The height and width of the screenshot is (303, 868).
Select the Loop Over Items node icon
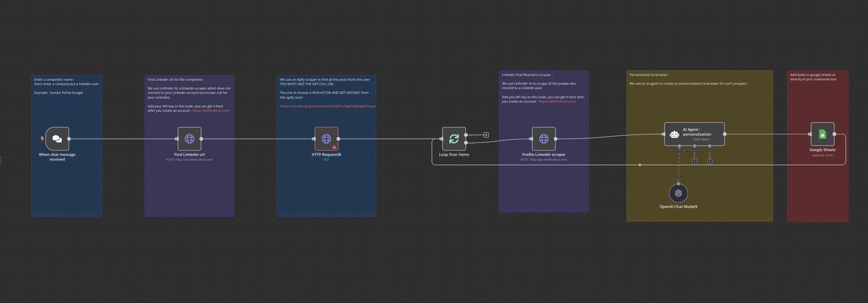click(x=454, y=138)
